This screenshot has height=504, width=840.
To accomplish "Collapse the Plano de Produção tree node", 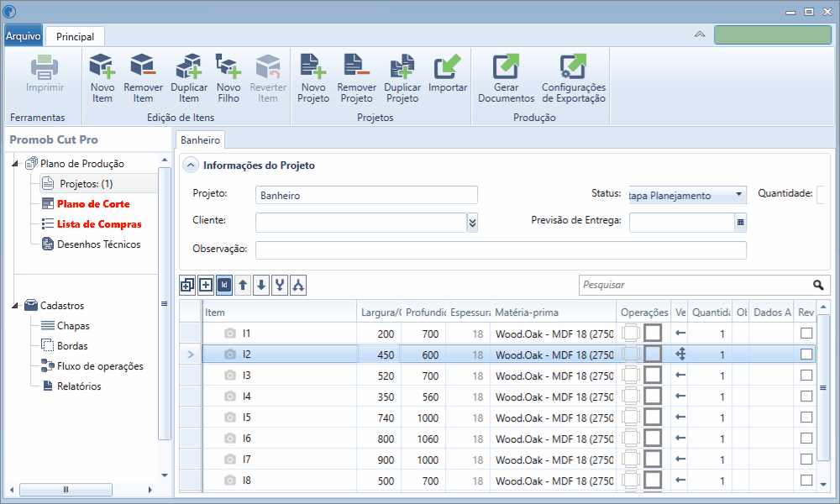I will (15, 164).
